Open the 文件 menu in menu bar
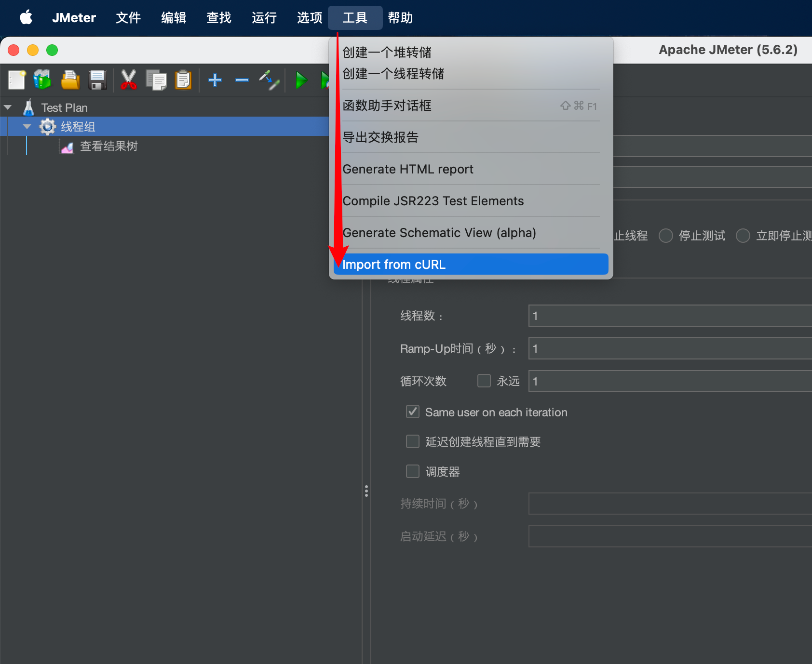The image size is (812, 664). (128, 18)
